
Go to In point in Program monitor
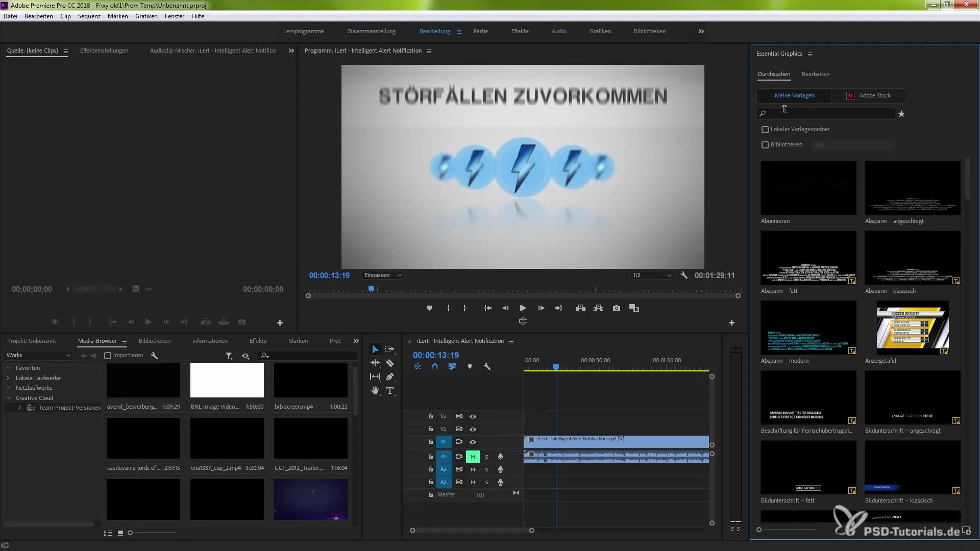click(488, 308)
